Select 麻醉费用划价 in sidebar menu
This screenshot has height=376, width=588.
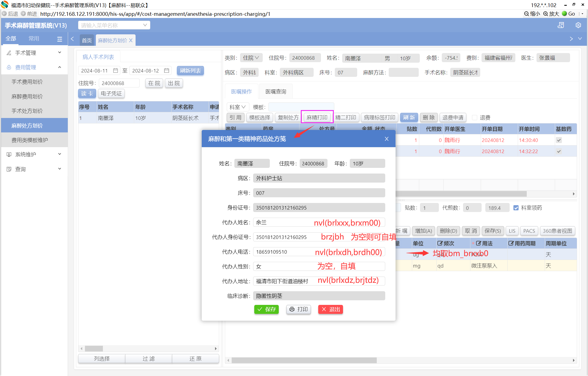tap(27, 96)
